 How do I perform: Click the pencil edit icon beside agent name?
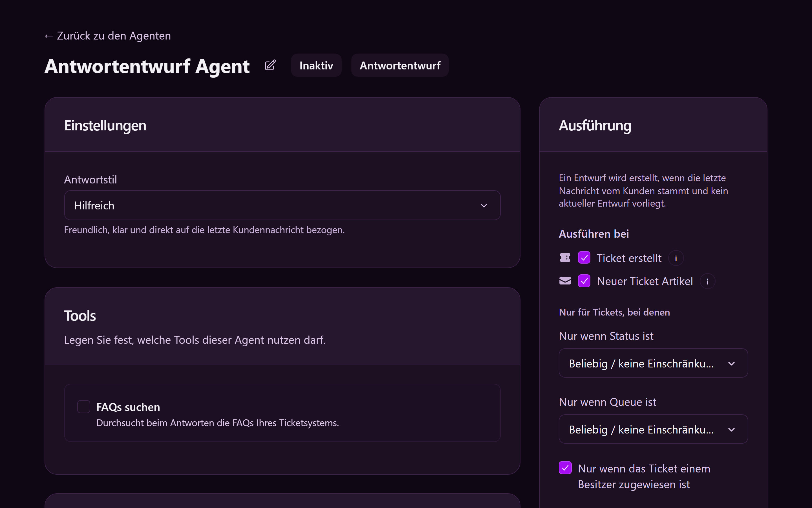click(270, 65)
